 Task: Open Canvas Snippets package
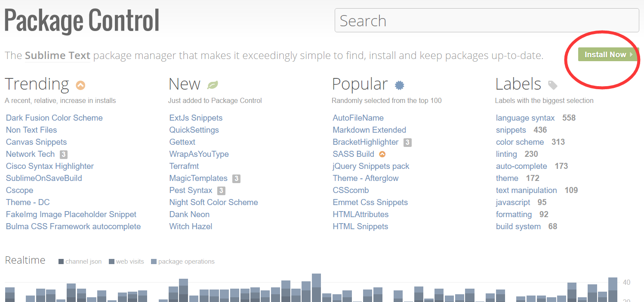click(x=37, y=142)
